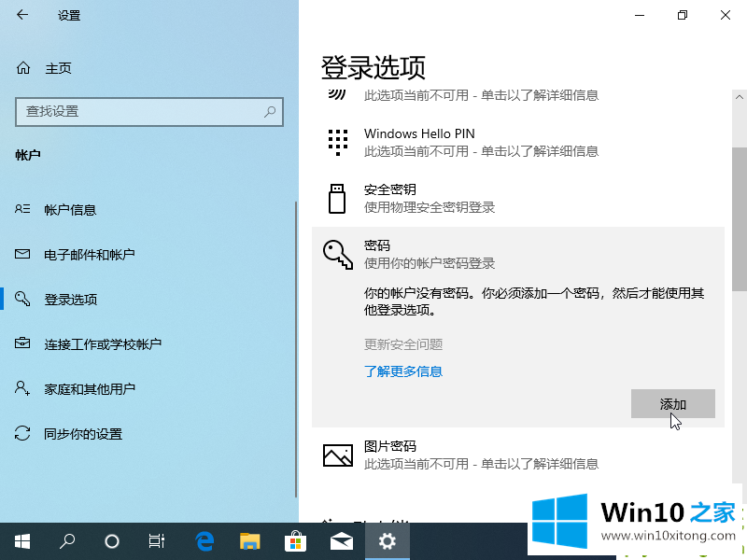Click the 图片密码 picture icon
The height and width of the screenshot is (560, 747).
(x=337, y=455)
